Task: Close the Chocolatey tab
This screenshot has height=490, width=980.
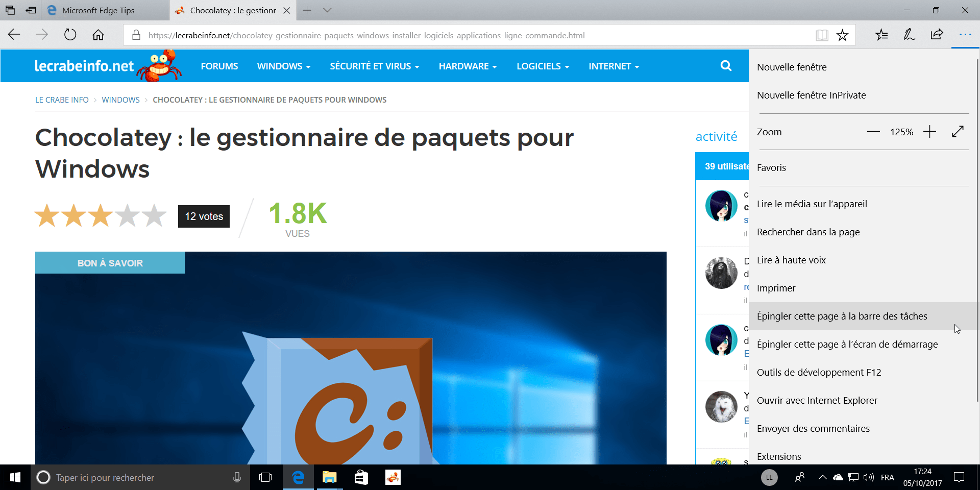Action: click(287, 10)
